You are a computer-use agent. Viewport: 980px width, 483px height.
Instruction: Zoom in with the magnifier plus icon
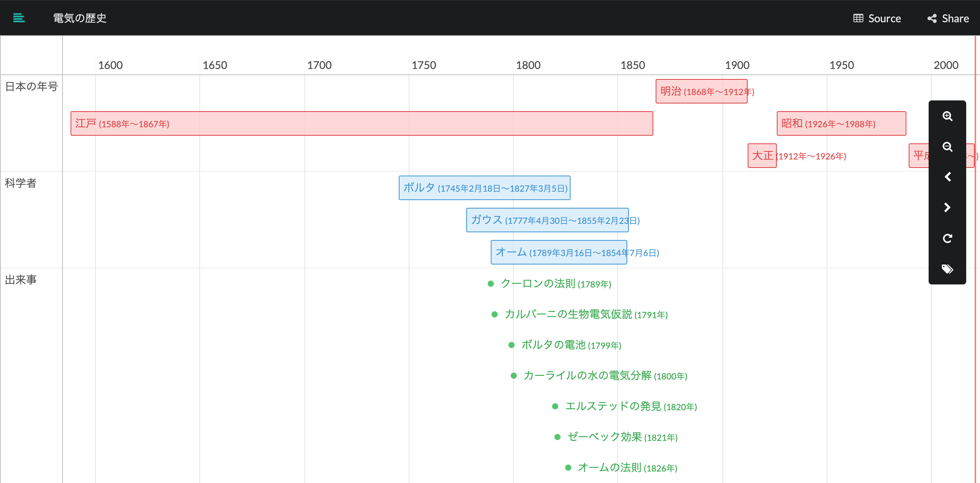pos(947,116)
